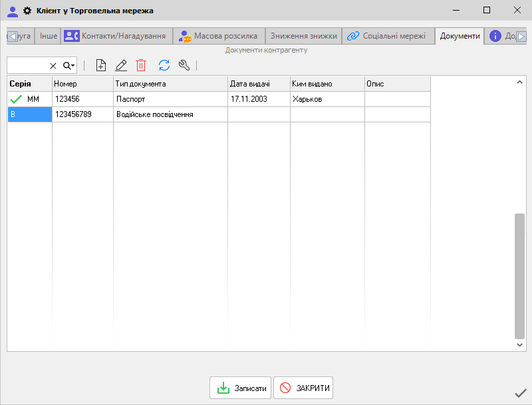Click the green checkmark in passport row
This screenshot has height=405, width=532.
17,99
